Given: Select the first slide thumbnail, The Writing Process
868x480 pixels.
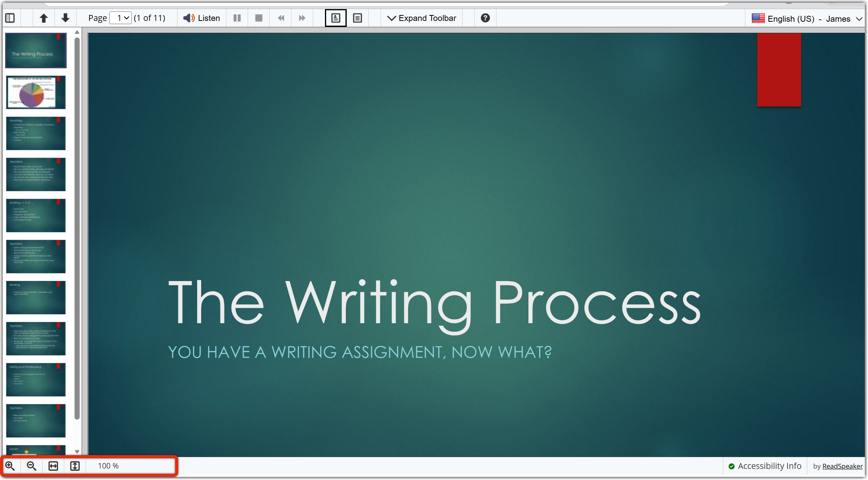Looking at the screenshot, I should click(36, 51).
